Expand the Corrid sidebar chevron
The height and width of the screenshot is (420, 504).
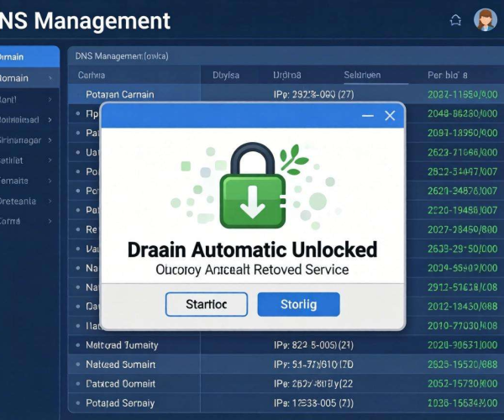click(50, 221)
